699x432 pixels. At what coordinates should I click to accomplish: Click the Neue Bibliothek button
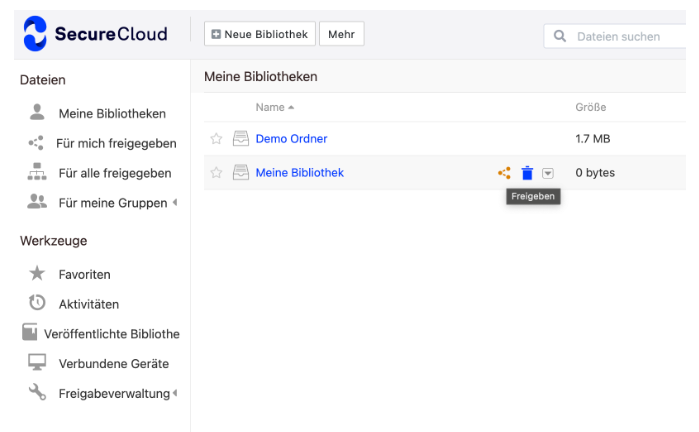pos(260,34)
